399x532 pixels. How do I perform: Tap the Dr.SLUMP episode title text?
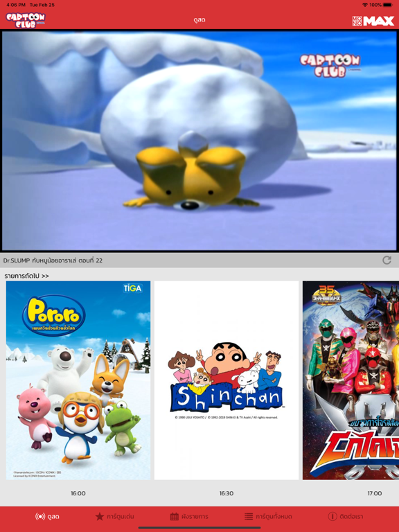[53, 260]
